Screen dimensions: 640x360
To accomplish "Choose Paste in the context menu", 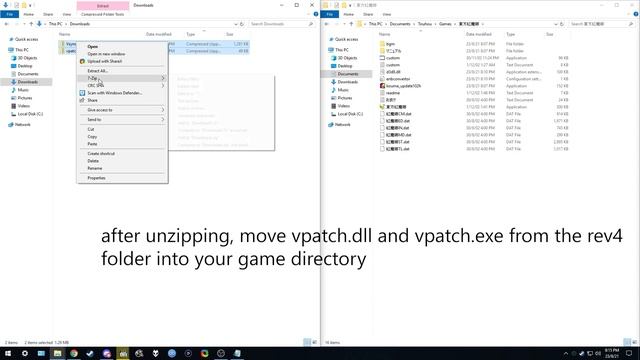I will click(92, 144).
